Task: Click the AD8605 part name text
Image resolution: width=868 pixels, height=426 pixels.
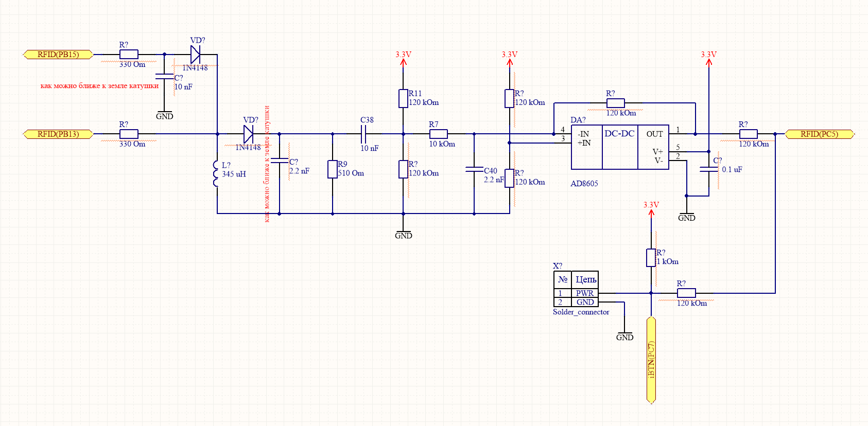Action: pyautogui.click(x=584, y=184)
